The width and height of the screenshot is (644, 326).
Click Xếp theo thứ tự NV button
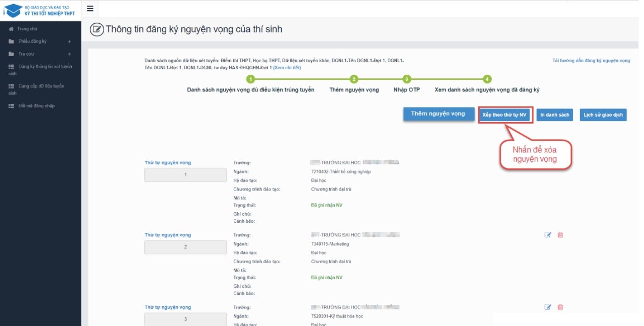[504, 115]
